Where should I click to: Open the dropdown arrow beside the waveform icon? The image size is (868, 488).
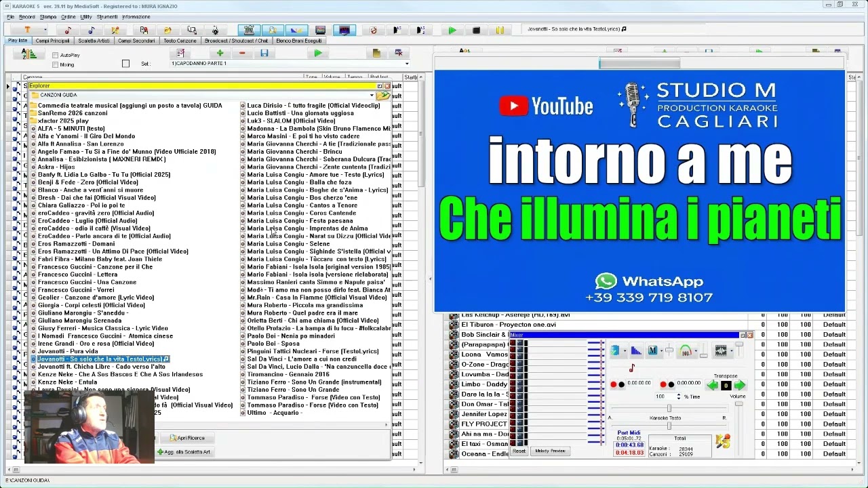[731, 350]
